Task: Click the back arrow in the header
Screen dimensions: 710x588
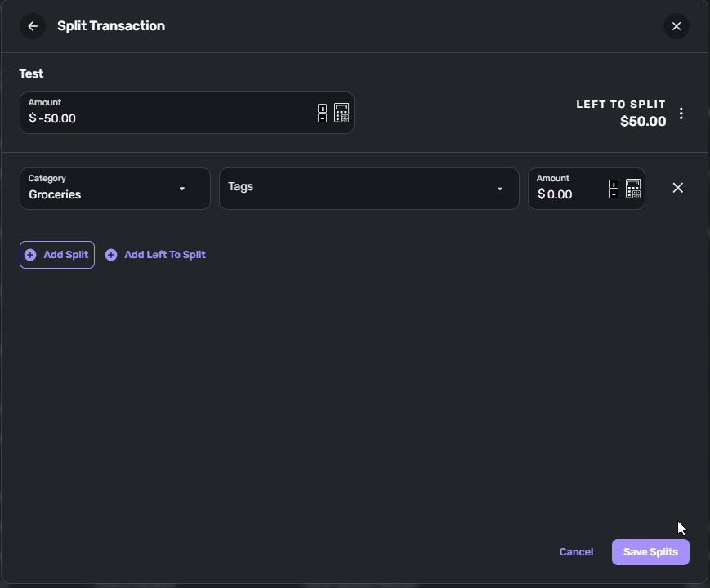Action: (33, 25)
